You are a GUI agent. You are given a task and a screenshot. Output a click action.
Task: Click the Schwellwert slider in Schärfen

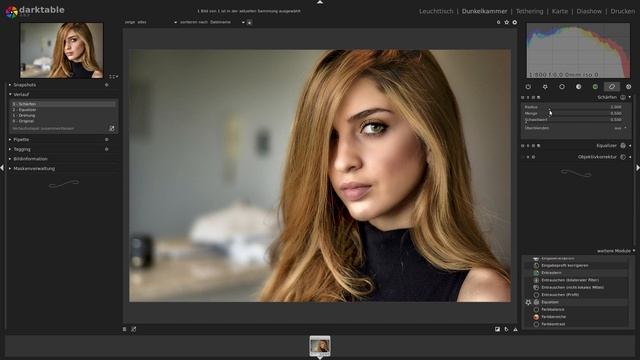573,120
